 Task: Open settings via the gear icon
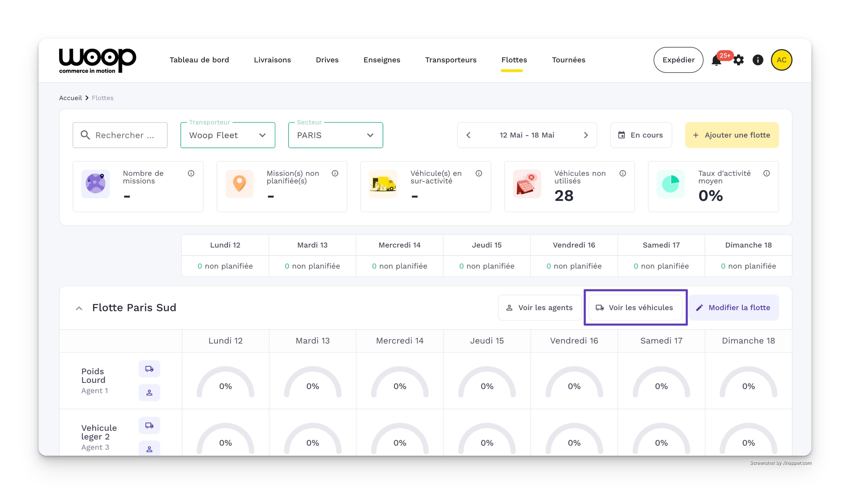pos(738,60)
